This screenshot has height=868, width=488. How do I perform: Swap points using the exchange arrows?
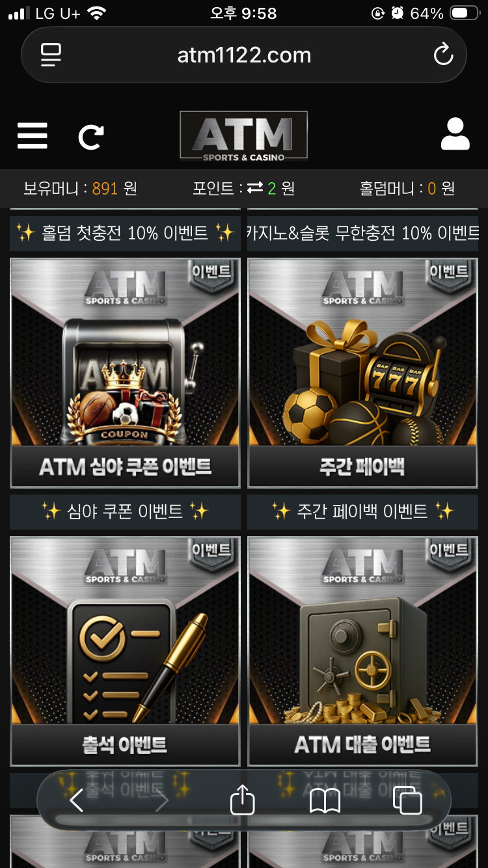click(255, 188)
